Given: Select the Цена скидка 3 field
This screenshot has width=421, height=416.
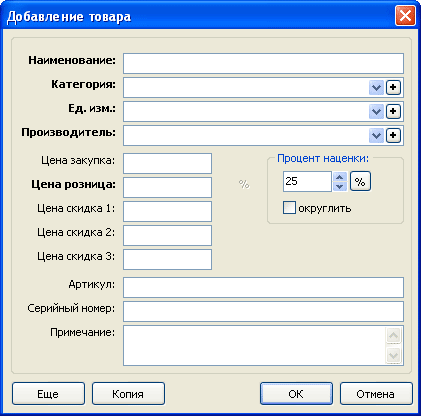Looking at the screenshot, I should coord(167,259).
